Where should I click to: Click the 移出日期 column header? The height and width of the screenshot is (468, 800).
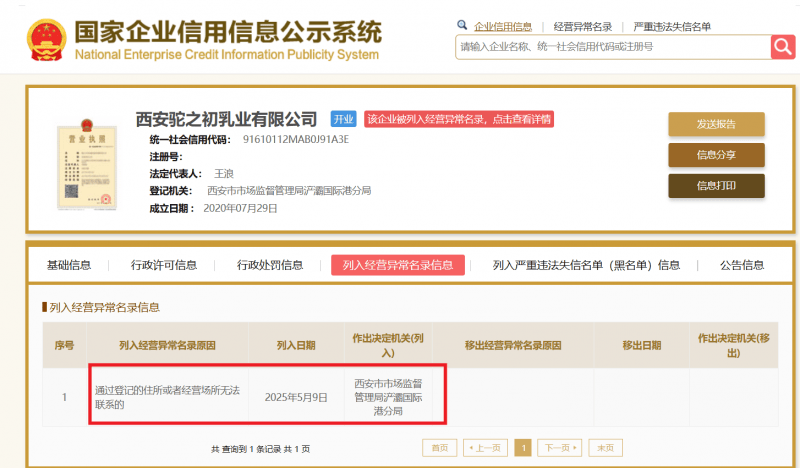click(x=641, y=346)
